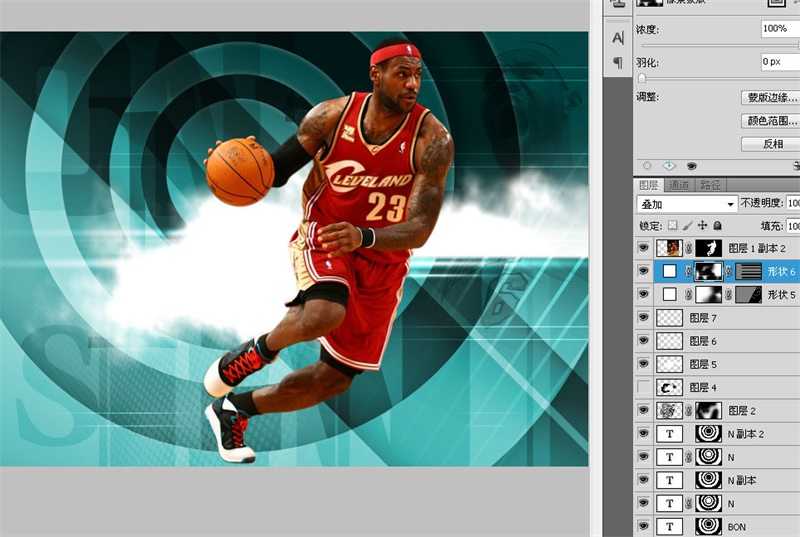Toggle mask visibility eye in Masks panel
Viewport: 800px width, 537px height.
[x=691, y=166]
